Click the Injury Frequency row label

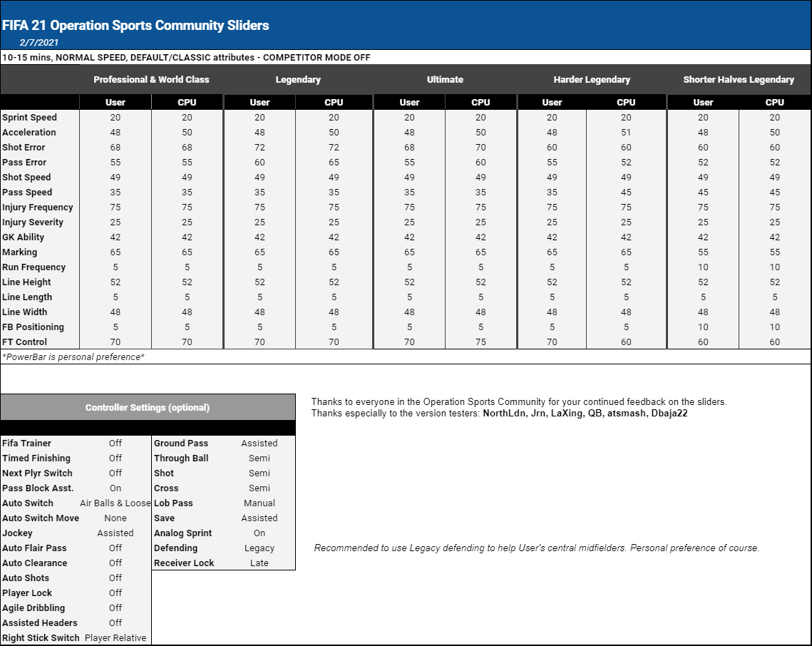tap(37, 207)
